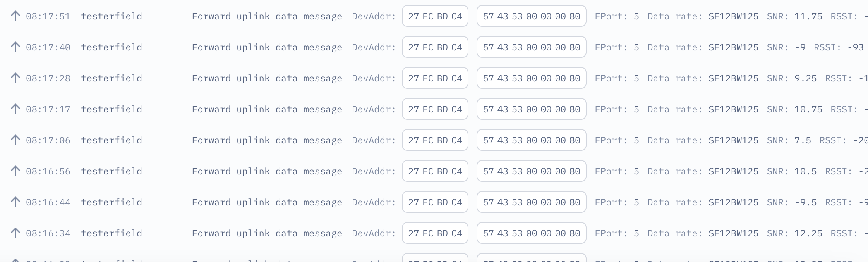Open testerfield entity in the 08:16:56 row
Image resolution: width=868 pixels, height=262 pixels.
click(x=112, y=171)
